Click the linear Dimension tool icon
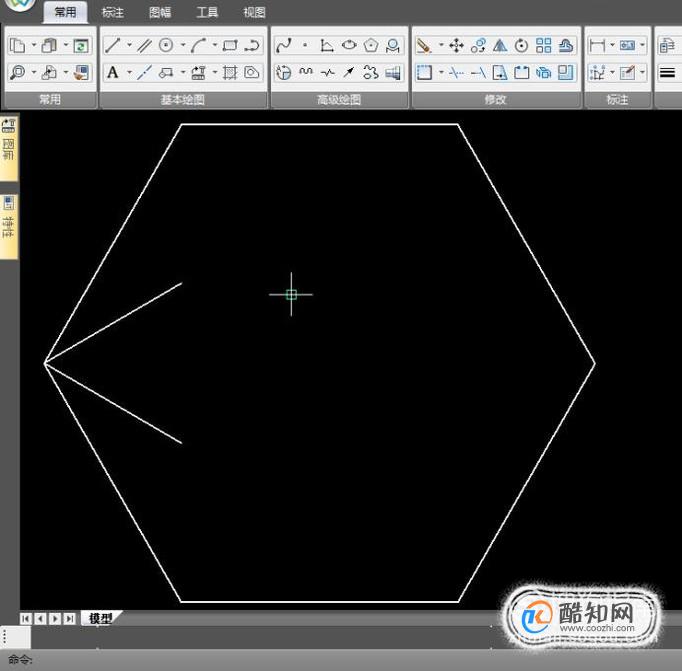The image size is (682, 671). coord(597,45)
